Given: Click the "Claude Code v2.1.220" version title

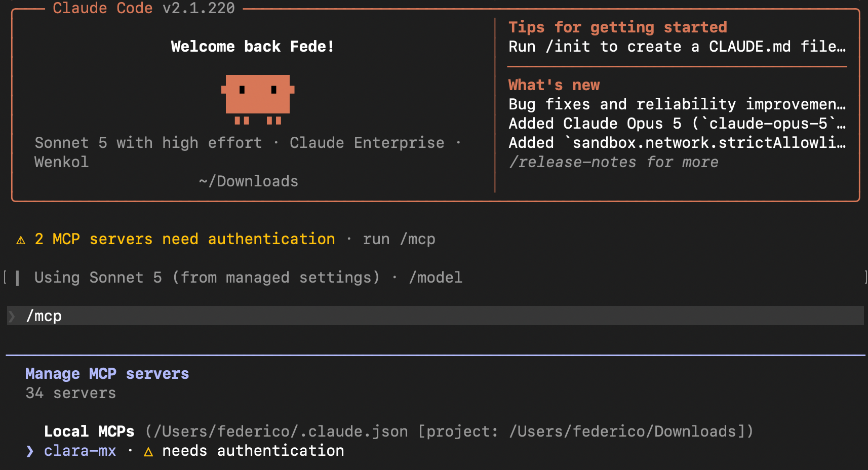Looking at the screenshot, I should 144,8.
